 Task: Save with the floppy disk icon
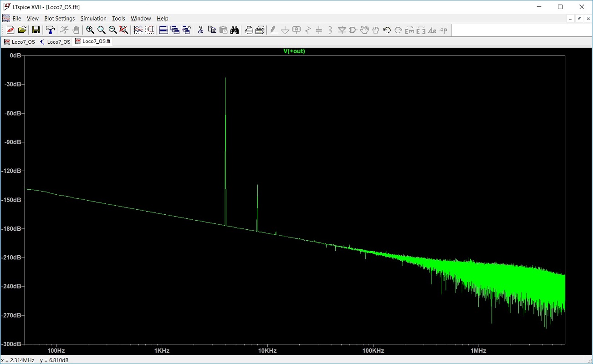pyautogui.click(x=36, y=30)
